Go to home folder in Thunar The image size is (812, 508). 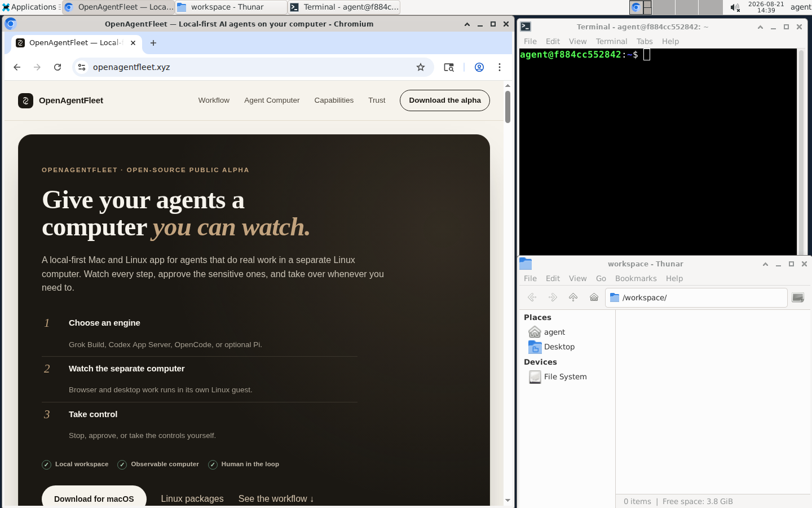(x=594, y=297)
